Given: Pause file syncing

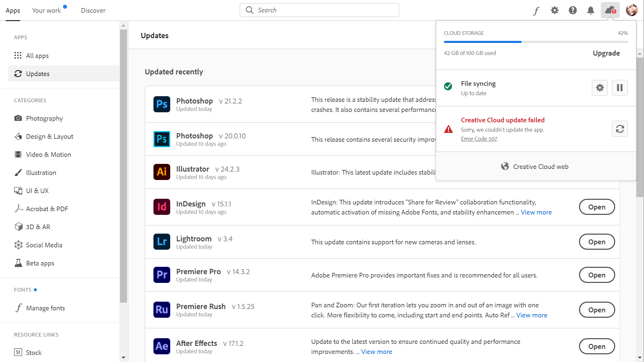Looking at the screenshot, I should [x=620, y=88].
